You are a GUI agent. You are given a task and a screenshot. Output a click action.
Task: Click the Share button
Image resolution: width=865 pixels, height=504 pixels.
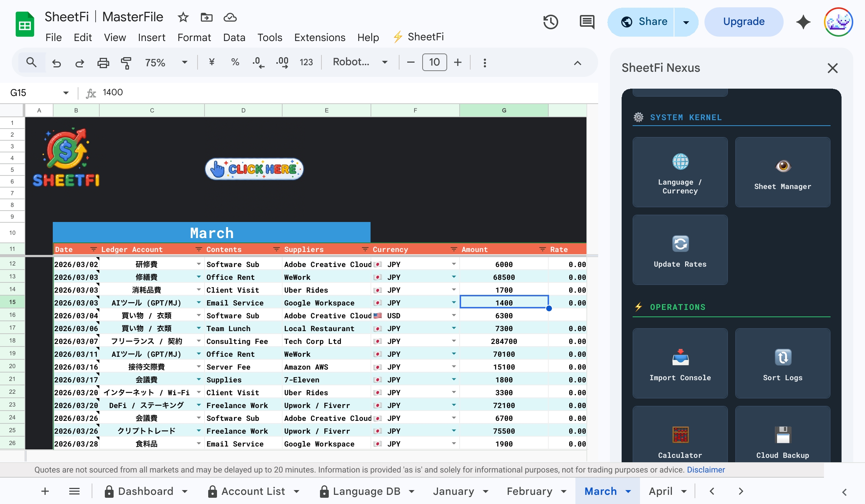644,22
